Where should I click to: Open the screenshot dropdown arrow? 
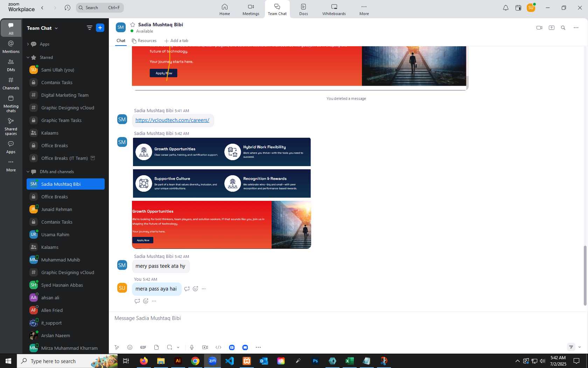pyautogui.click(x=178, y=347)
